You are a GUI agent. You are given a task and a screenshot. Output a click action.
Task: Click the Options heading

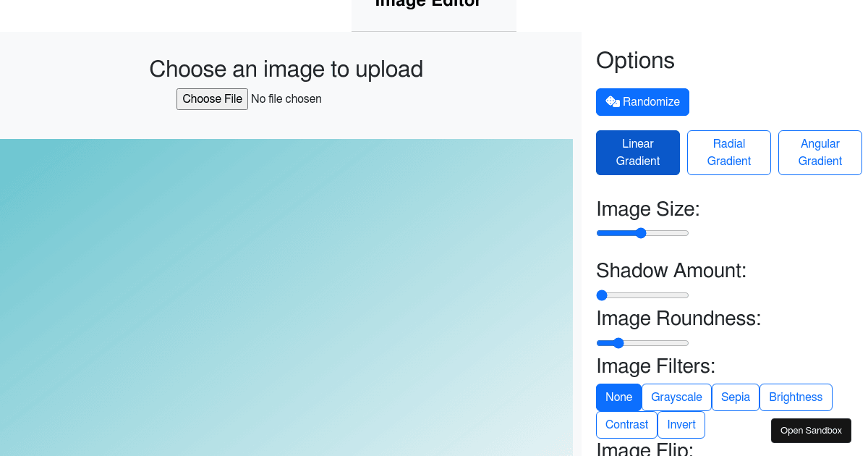point(635,61)
